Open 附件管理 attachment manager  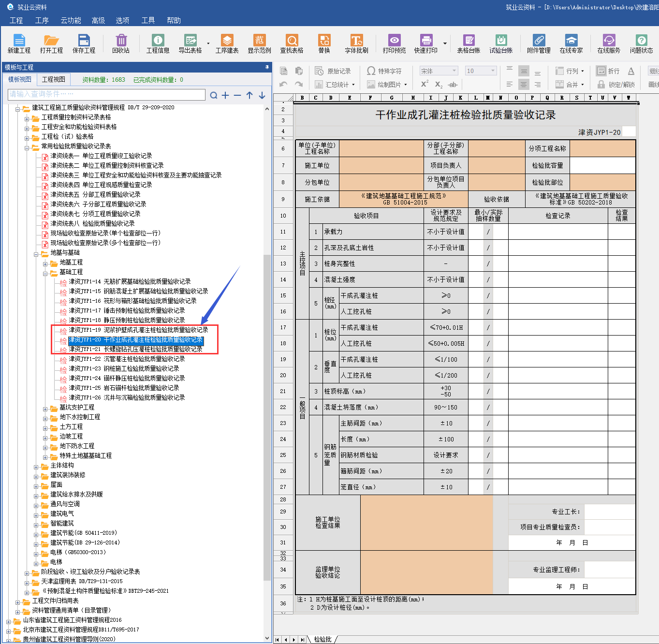tap(539, 44)
